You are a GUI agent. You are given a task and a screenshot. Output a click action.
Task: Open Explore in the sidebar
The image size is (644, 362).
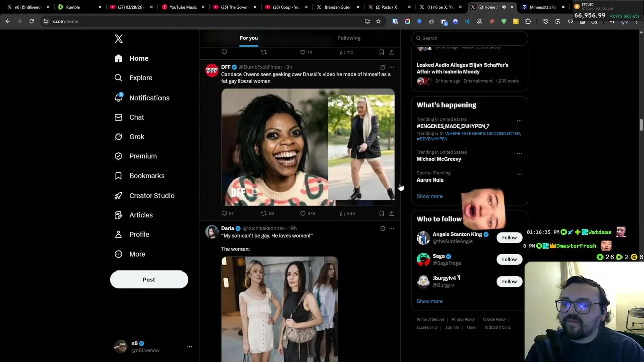(133, 78)
